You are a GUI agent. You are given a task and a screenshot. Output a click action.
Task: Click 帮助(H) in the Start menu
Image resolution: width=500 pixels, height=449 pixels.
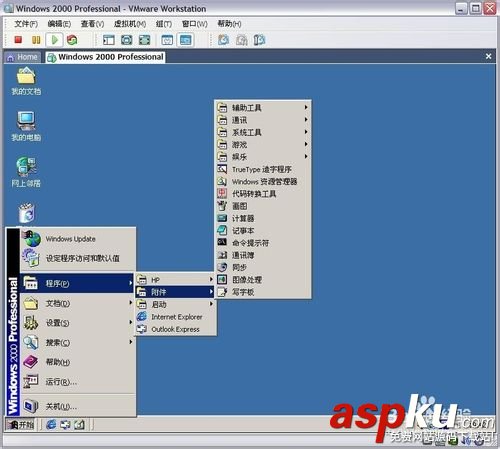[78, 362]
